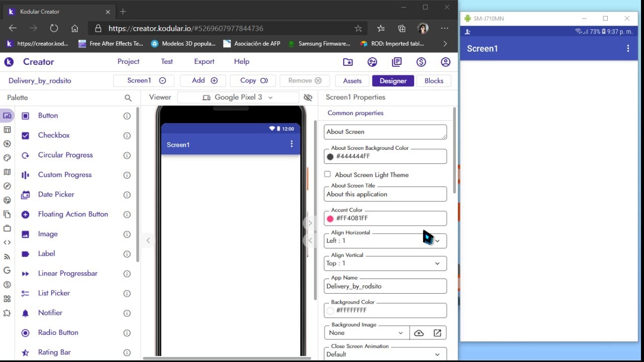644x362 pixels.
Task: Expand the Align Horizontal dropdown
Action: tap(385, 241)
